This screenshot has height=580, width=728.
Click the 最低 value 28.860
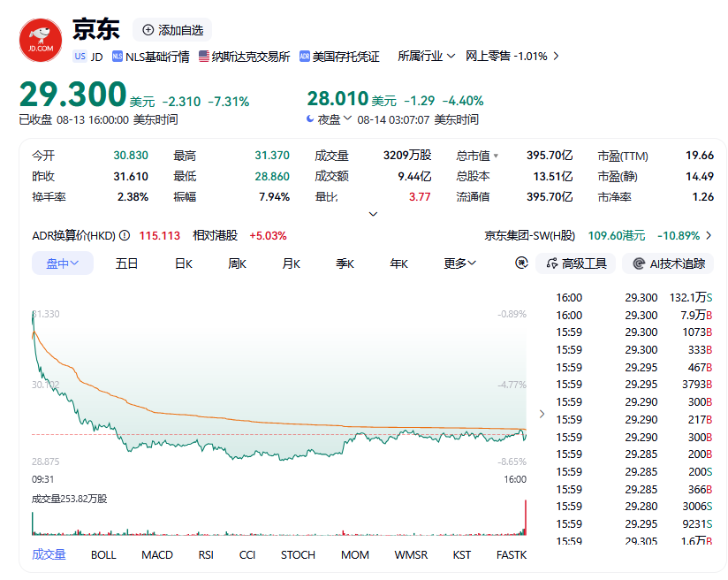pyautogui.click(x=272, y=176)
